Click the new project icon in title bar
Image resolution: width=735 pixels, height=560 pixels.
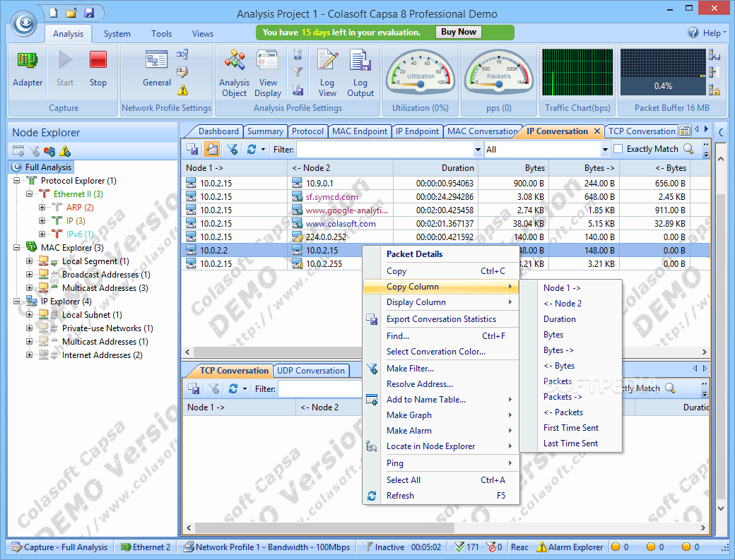54,13
